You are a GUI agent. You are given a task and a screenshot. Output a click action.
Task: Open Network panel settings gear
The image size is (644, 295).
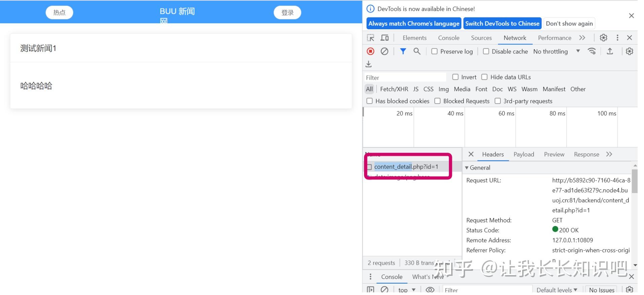tap(629, 51)
